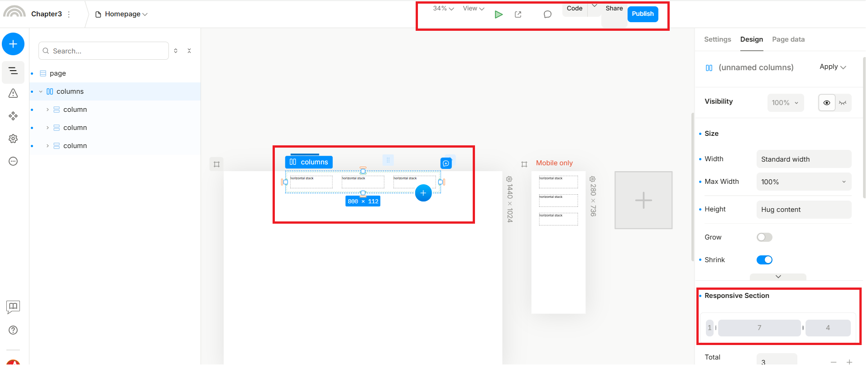868x374 pixels.
Task: Open the issues warning triangle icon
Action: click(x=13, y=93)
